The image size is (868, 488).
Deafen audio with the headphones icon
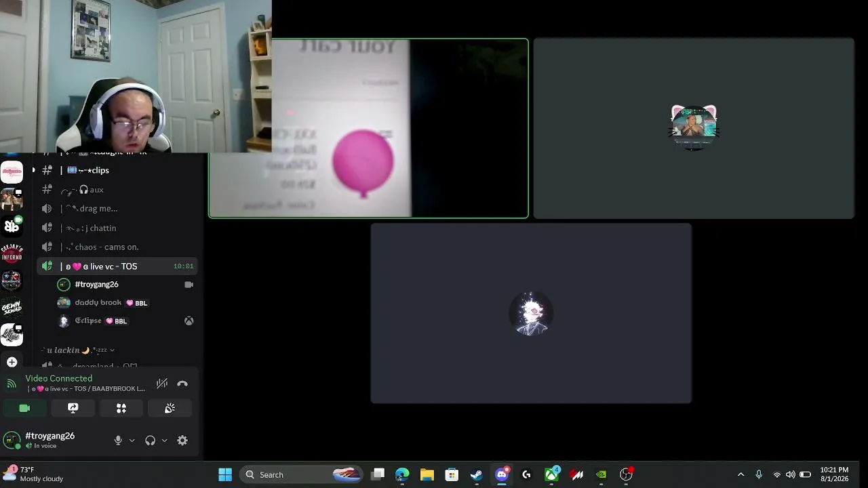tap(150, 441)
